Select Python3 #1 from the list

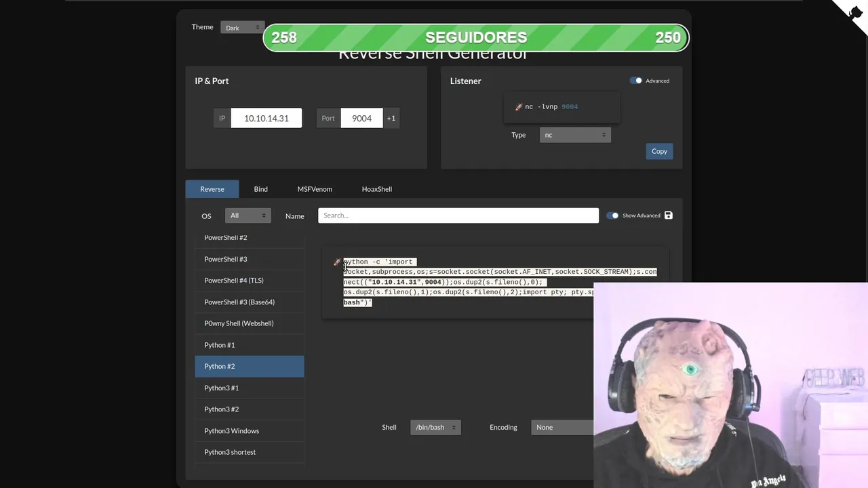250,388
